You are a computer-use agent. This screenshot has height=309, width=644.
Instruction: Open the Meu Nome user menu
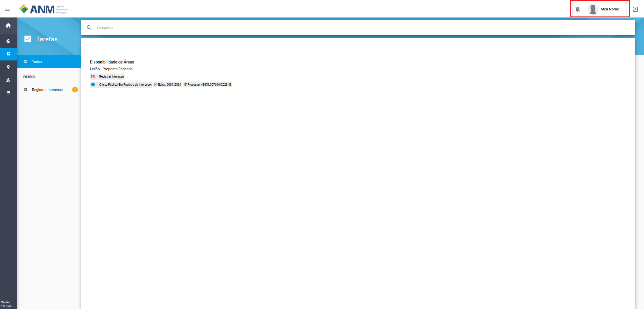click(610, 9)
